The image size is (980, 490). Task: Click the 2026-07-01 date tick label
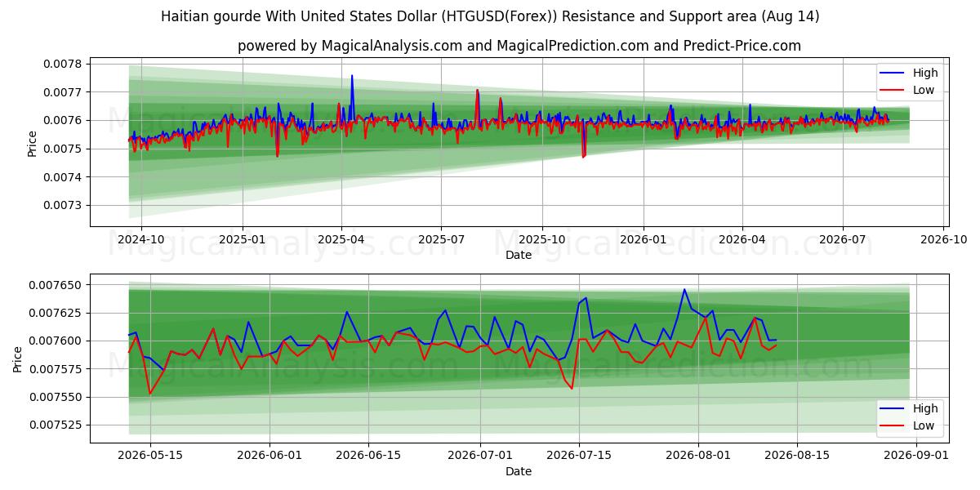click(481, 457)
